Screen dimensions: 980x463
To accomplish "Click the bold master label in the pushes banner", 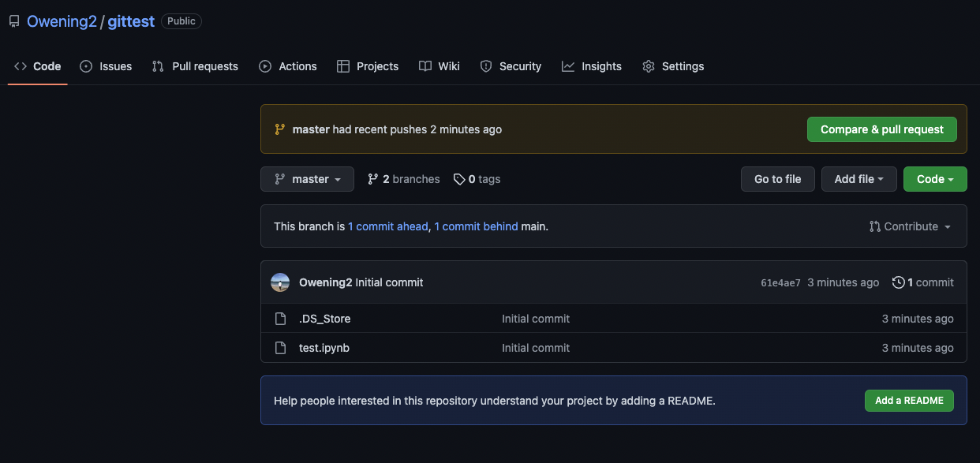I will coord(311,129).
